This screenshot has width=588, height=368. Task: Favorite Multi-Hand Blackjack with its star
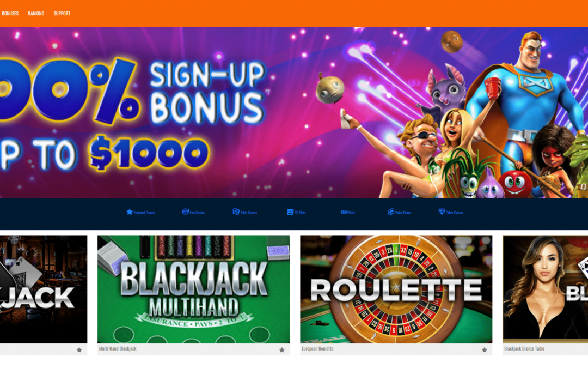pos(281,349)
